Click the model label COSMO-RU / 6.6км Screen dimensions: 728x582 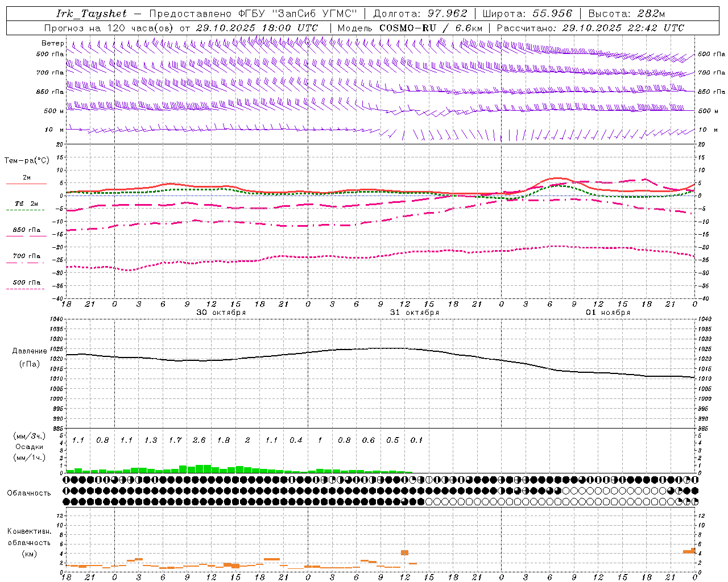tap(431, 28)
